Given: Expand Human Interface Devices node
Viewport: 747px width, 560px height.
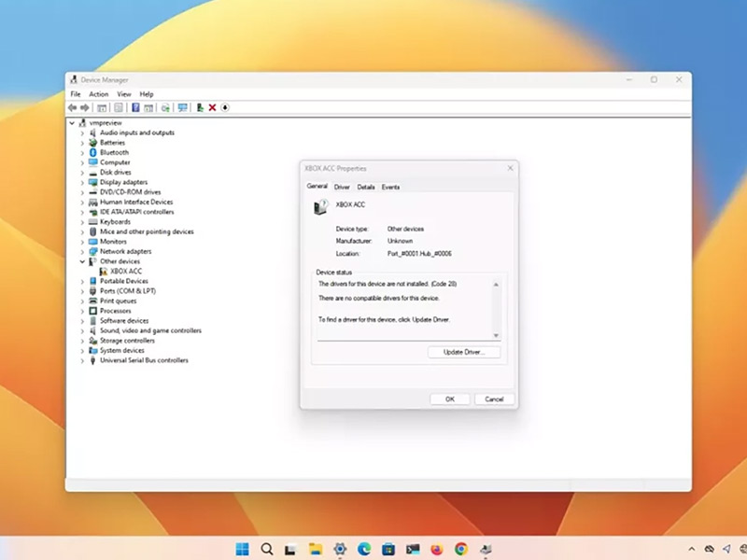Looking at the screenshot, I should click(x=82, y=203).
